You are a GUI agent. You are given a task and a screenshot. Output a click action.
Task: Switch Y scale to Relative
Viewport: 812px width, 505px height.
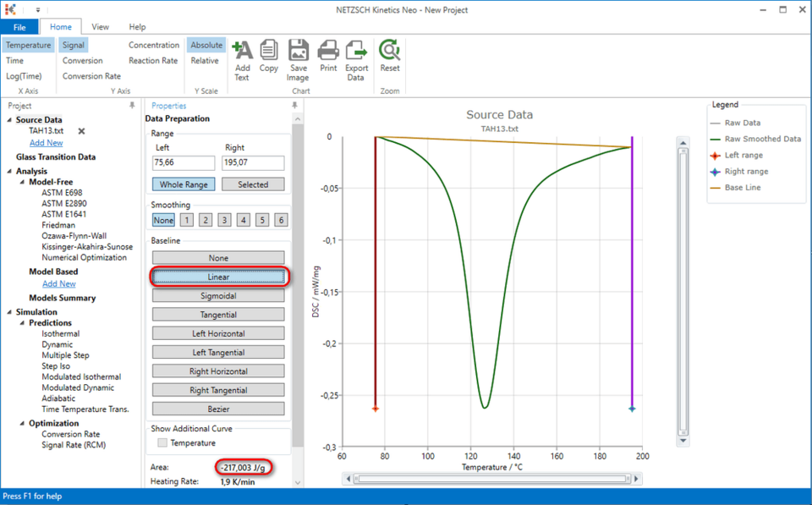click(206, 59)
